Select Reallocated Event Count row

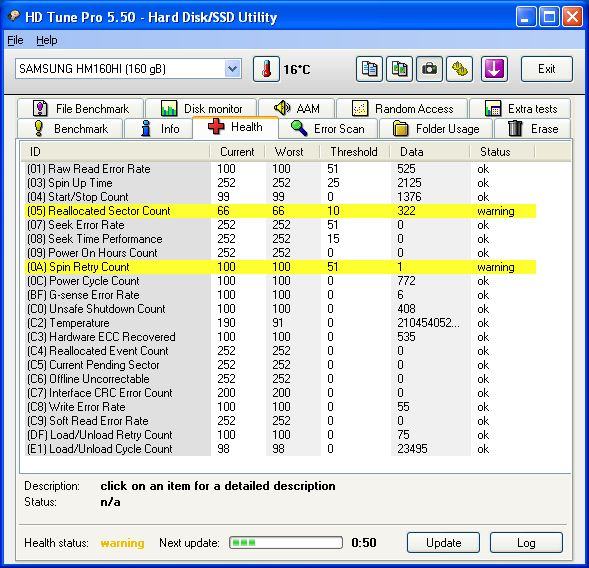[281, 351]
